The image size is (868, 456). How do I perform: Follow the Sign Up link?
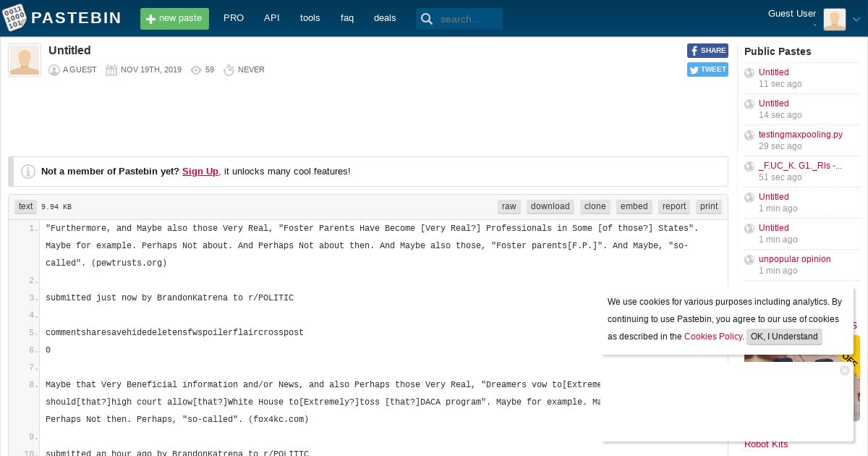tap(200, 172)
